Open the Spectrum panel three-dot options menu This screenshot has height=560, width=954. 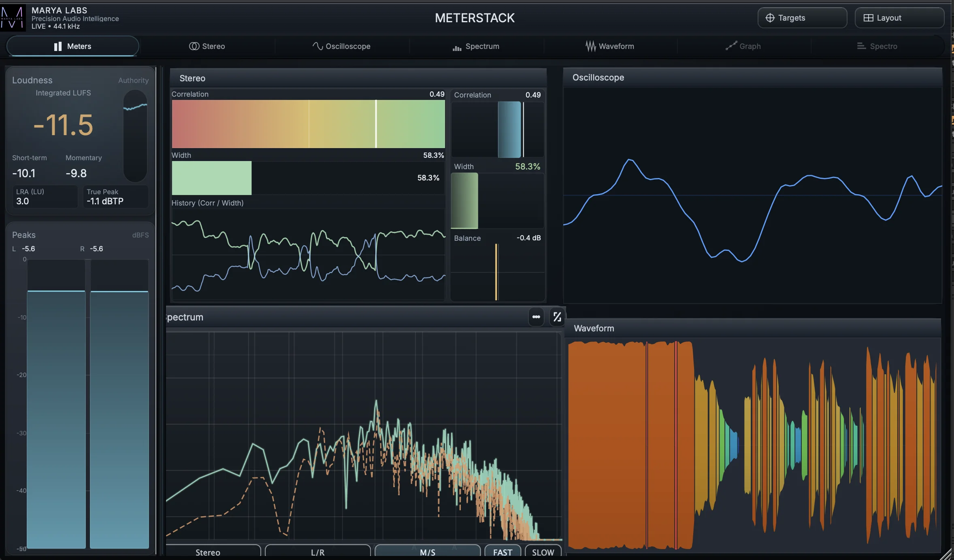[536, 317]
